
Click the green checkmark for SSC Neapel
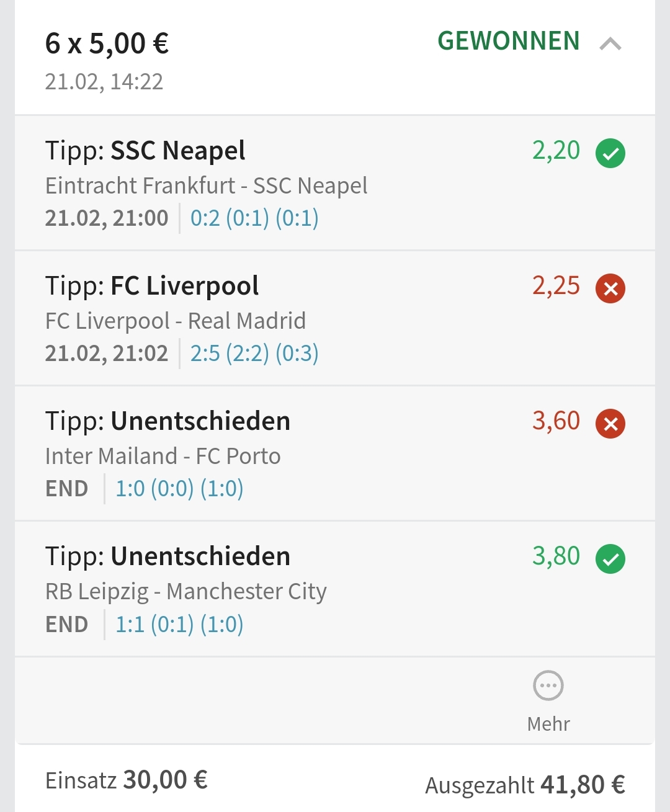610,153
